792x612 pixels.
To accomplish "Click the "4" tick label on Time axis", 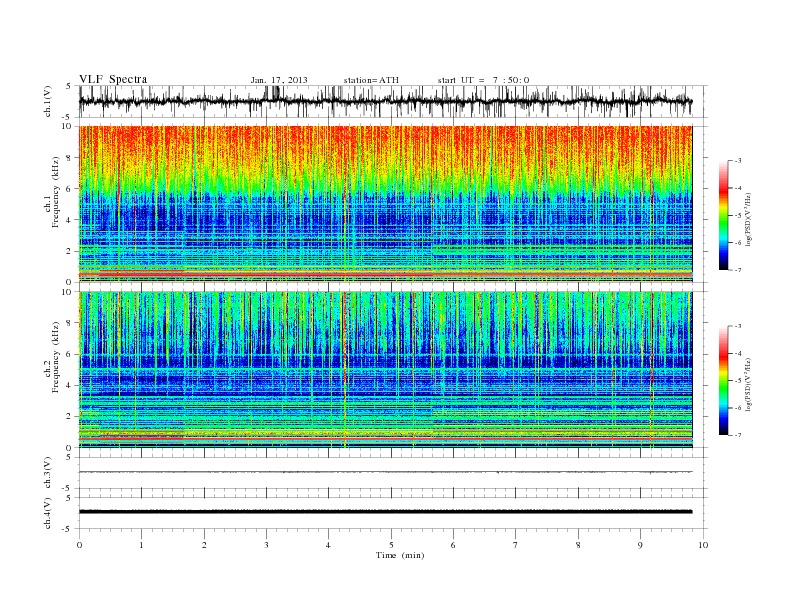I will (x=329, y=545).
